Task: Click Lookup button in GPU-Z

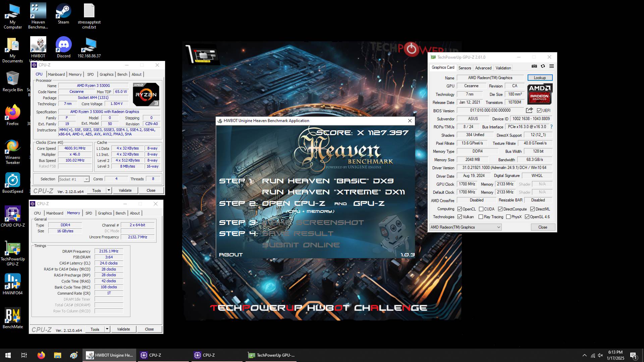Action: 540,78
